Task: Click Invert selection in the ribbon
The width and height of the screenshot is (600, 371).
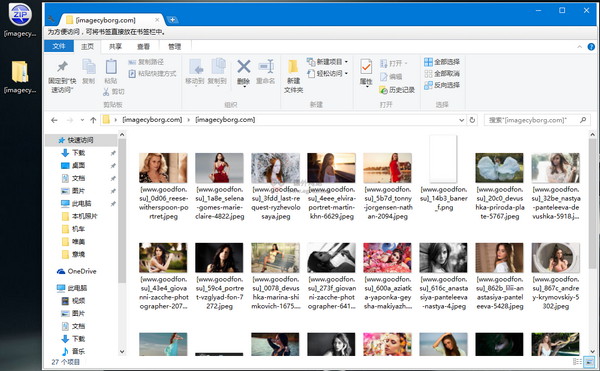Action: [442, 85]
